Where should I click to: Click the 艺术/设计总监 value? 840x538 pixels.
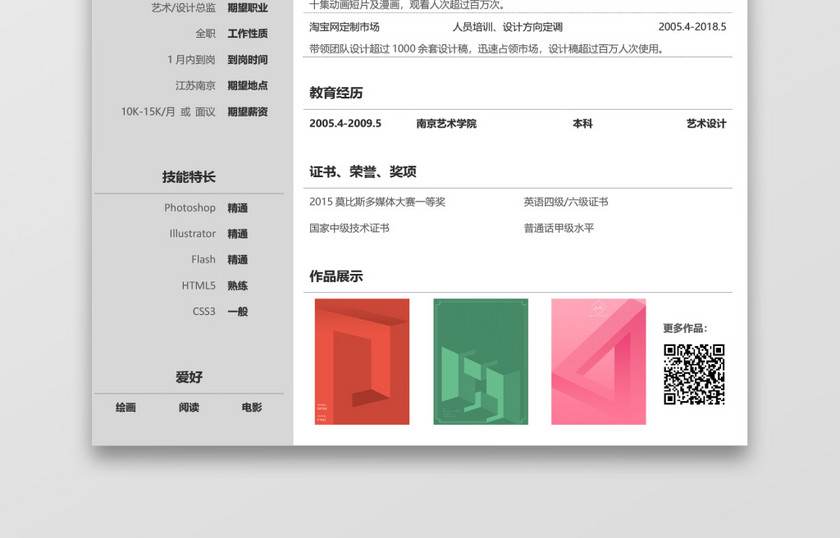pyautogui.click(x=183, y=8)
